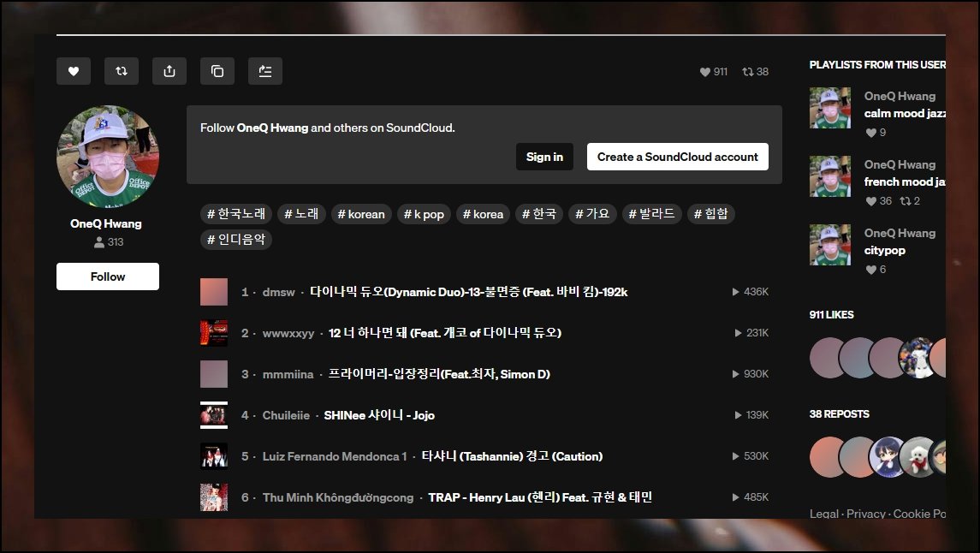Play track 6 TRAP artwork thumbnail

coord(214,497)
